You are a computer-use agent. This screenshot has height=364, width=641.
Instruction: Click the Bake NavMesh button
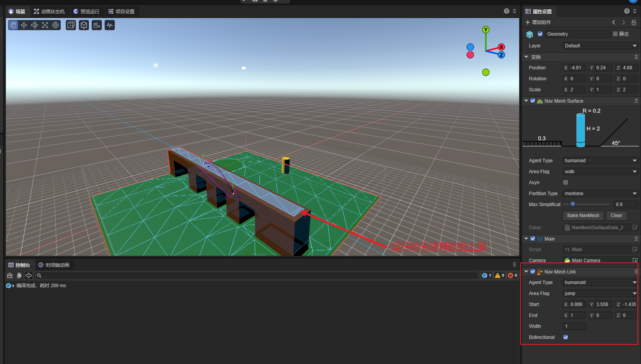(583, 216)
